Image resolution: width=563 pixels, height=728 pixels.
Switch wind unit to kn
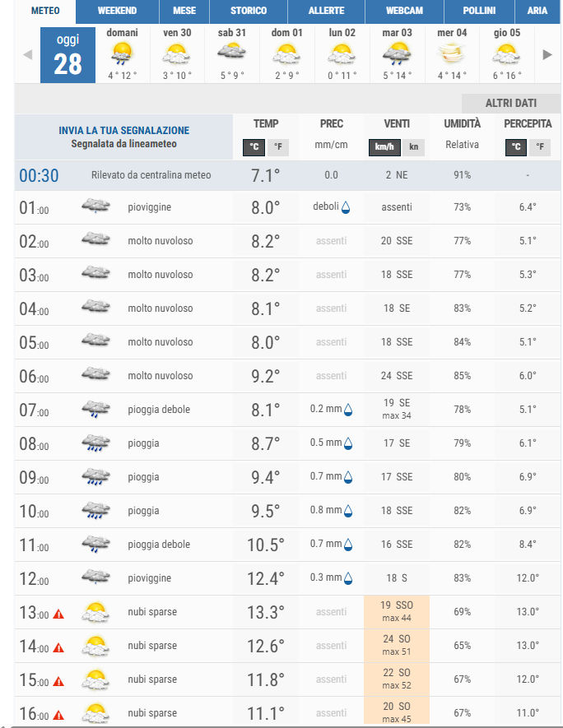click(x=413, y=147)
